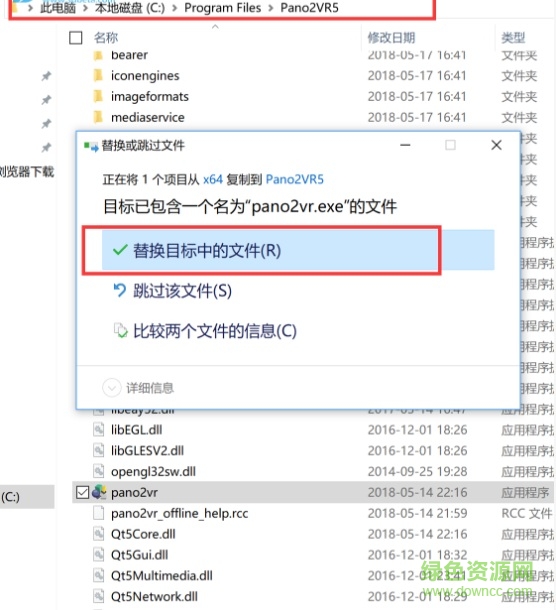Click the pano2vr_offline_help.rcc file icon
The image size is (556, 610).
99,513
